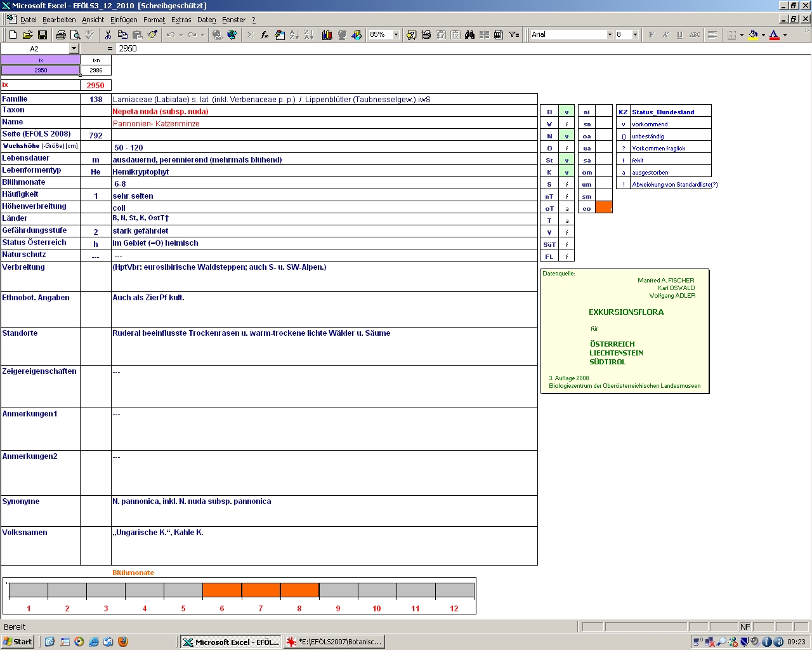Open Print Preview with the magnifier page icon
The image size is (812, 650).
point(75,35)
